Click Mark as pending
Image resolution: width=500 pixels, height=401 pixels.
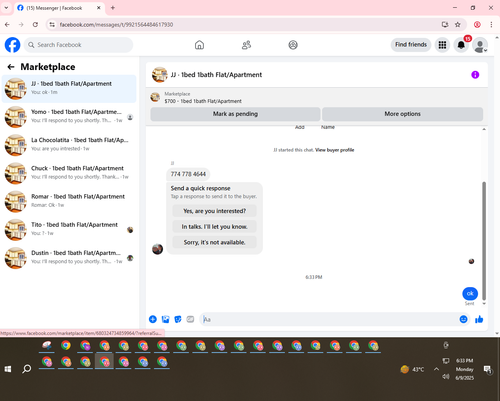coord(235,114)
